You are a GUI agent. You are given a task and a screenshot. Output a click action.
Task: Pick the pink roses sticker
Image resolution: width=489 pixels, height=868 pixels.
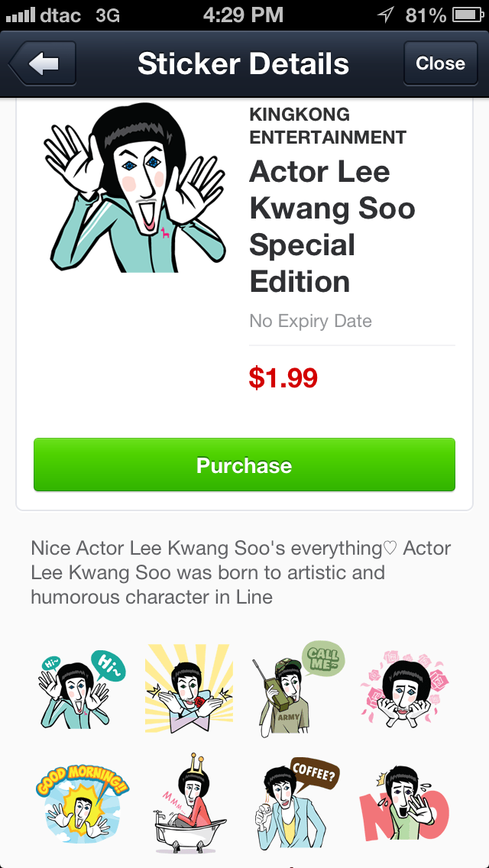[x=405, y=686]
